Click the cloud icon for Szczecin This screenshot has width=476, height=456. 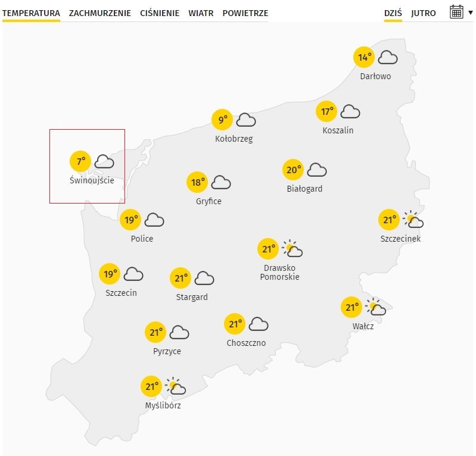pos(133,274)
